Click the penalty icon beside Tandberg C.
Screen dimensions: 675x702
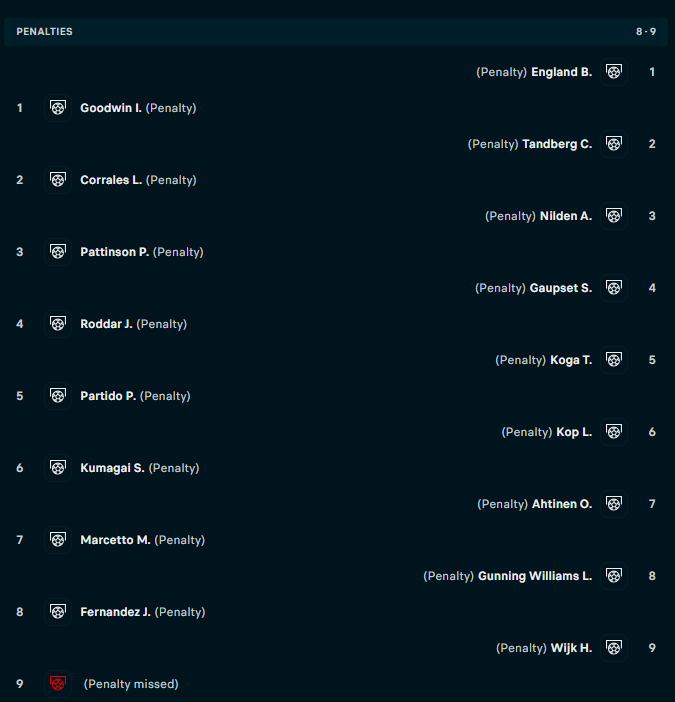click(x=614, y=144)
